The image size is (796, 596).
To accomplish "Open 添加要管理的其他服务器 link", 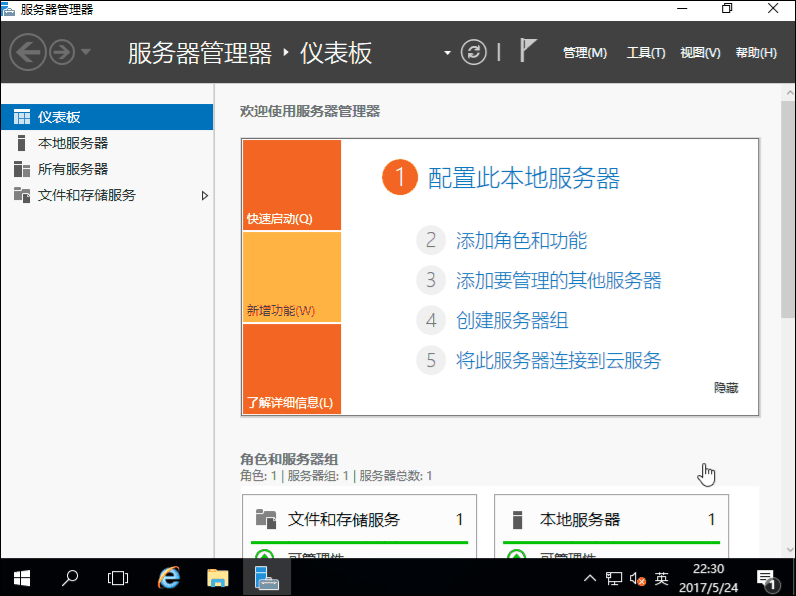I will coord(558,280).
